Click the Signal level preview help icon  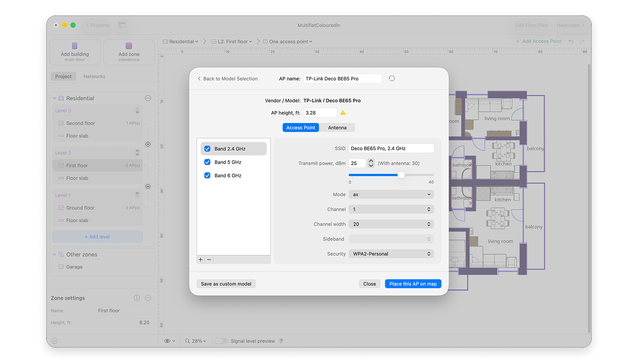[x=281, y=341]
